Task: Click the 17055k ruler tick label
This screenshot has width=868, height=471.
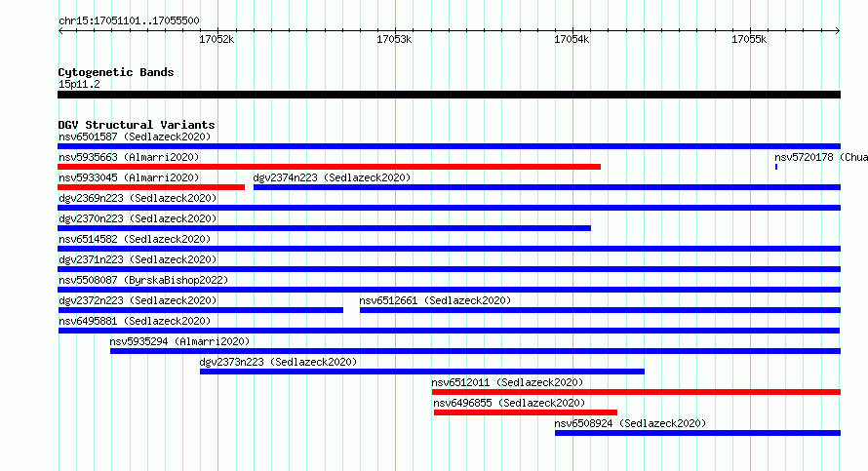Action: 750,39
